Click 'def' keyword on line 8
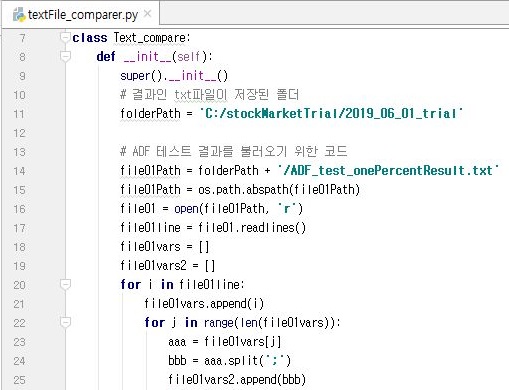The width and height of the screenshot is (509, 390). click(106, 57)
